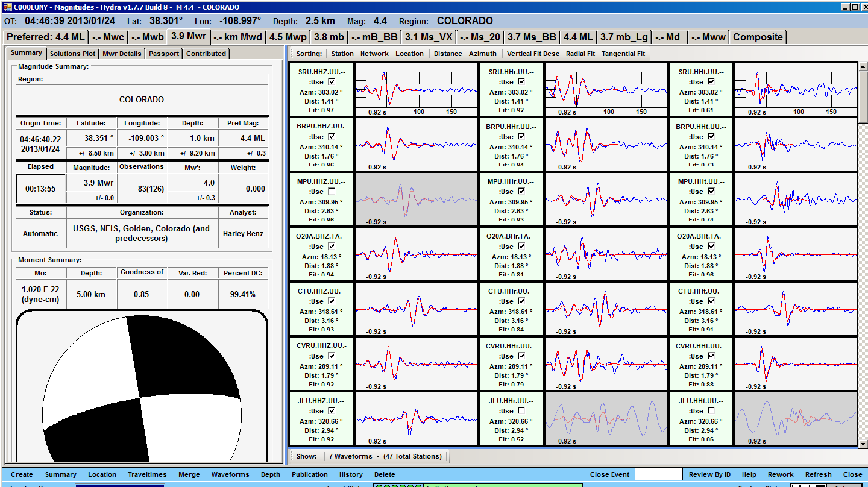Open the 4.5 Mwp magnitude tab

[288, 37]
